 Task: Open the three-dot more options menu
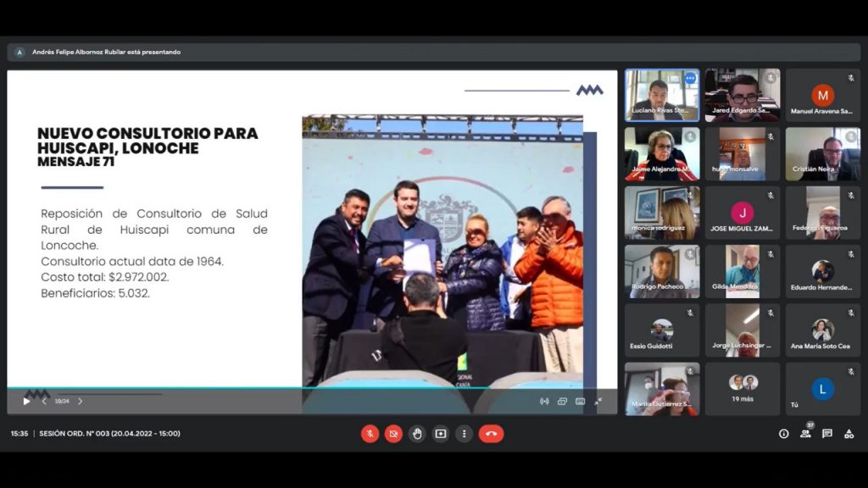[464, 434]
